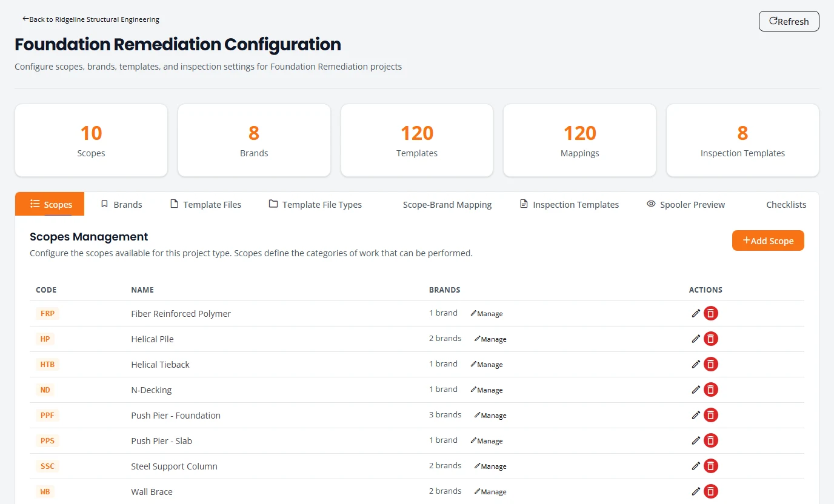Open the Inspection Templates tab
The width and height of the screenshot is (834, 504).
pyautogui.click(x=570, y=204)
